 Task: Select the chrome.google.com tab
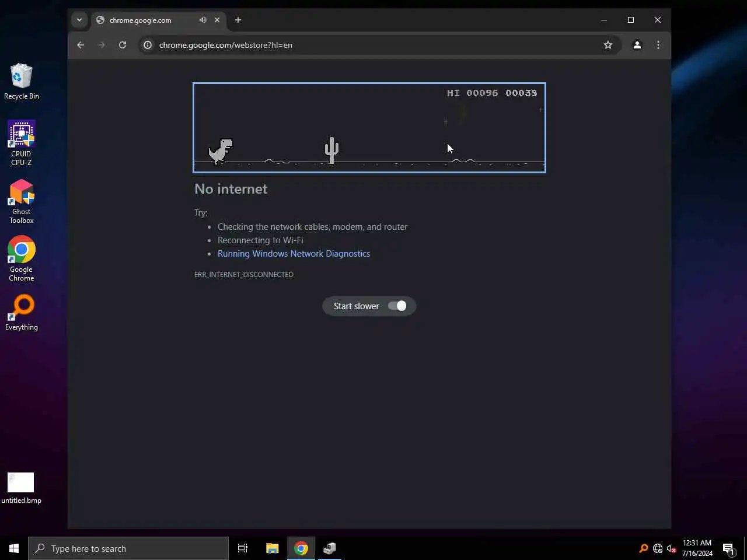158,20
